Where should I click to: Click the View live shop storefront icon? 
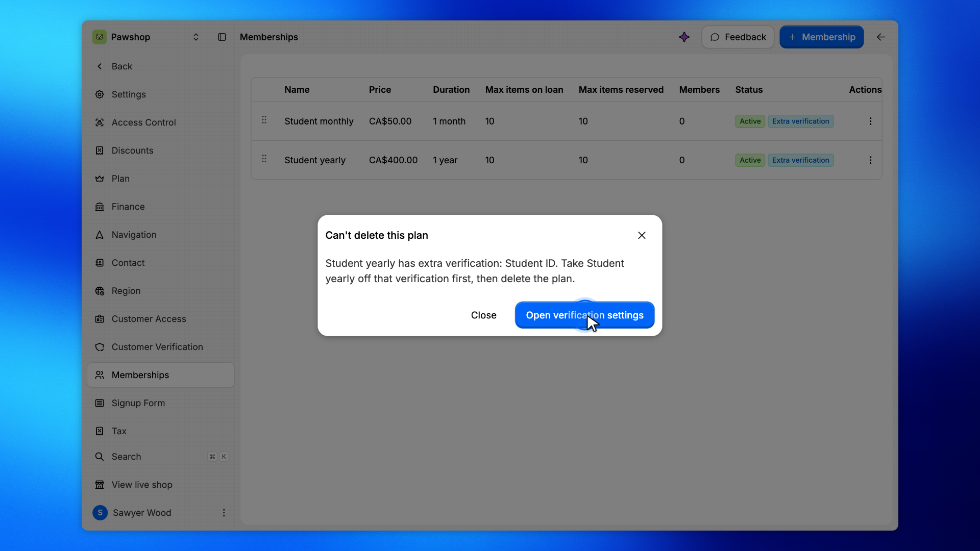(x=100, y=485)
